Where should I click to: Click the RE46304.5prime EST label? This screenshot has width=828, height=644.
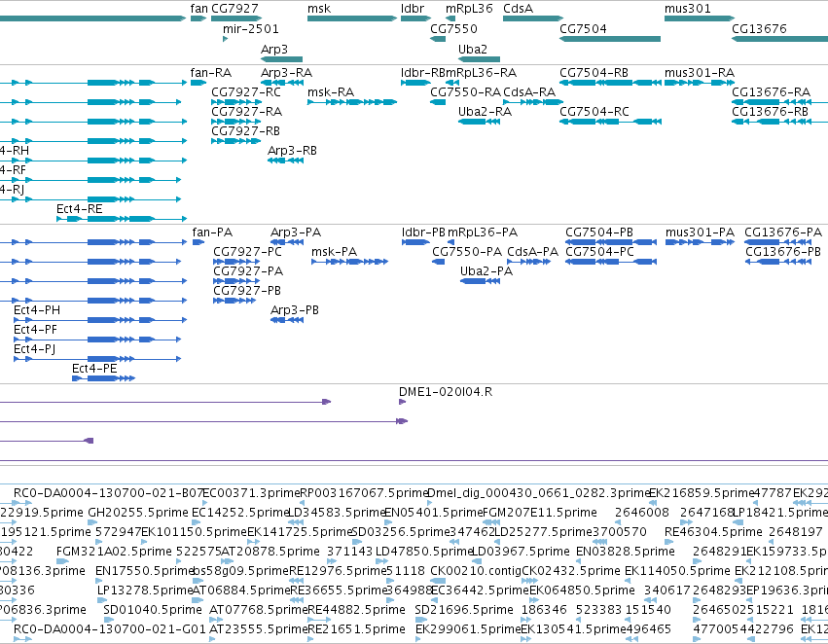point(713,531)
